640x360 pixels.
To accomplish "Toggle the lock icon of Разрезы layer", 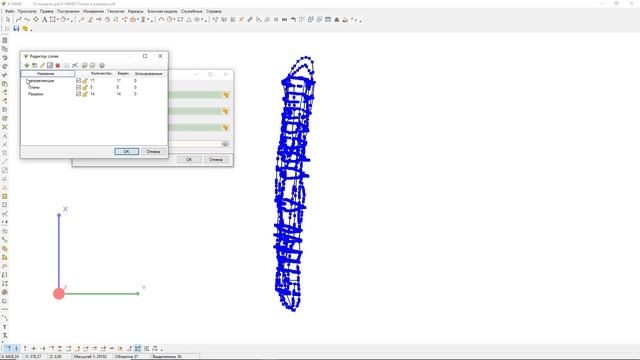I will [x=85, y=94].
